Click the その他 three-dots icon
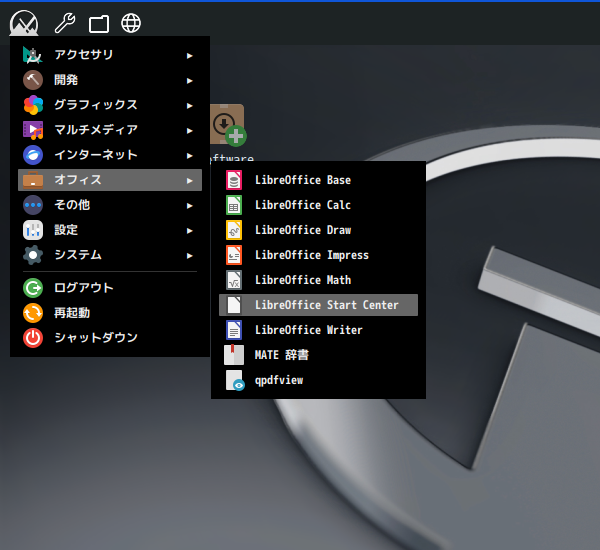 pyautogui.click(x=33, y=205)
